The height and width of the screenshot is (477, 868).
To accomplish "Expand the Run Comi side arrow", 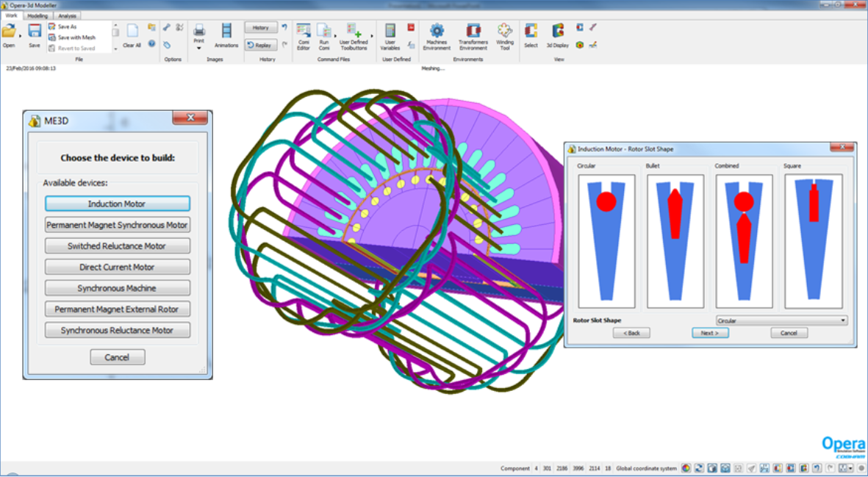I will tap(335, 37).
